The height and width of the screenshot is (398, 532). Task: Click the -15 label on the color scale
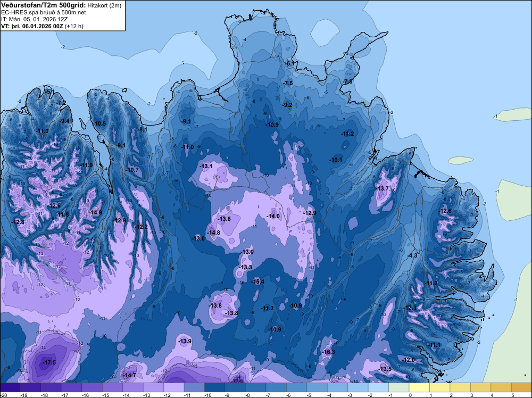(x=105, y=395)
